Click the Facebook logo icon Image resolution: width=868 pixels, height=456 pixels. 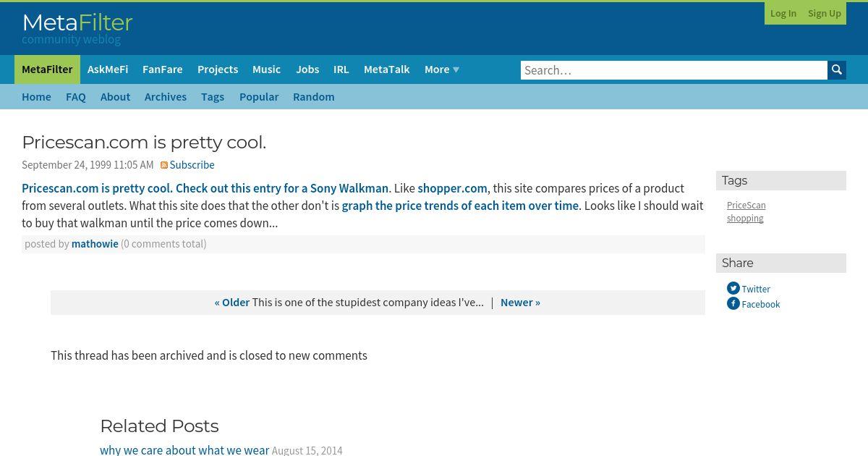pos(733,303)
